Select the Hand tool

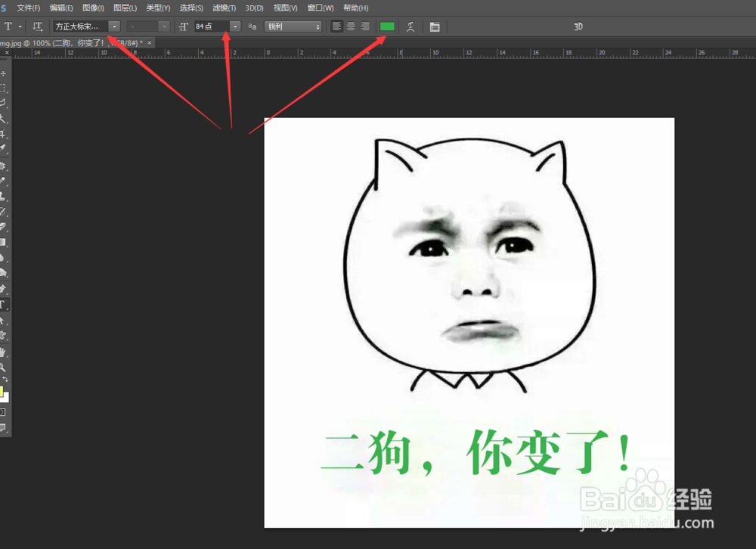3,352
